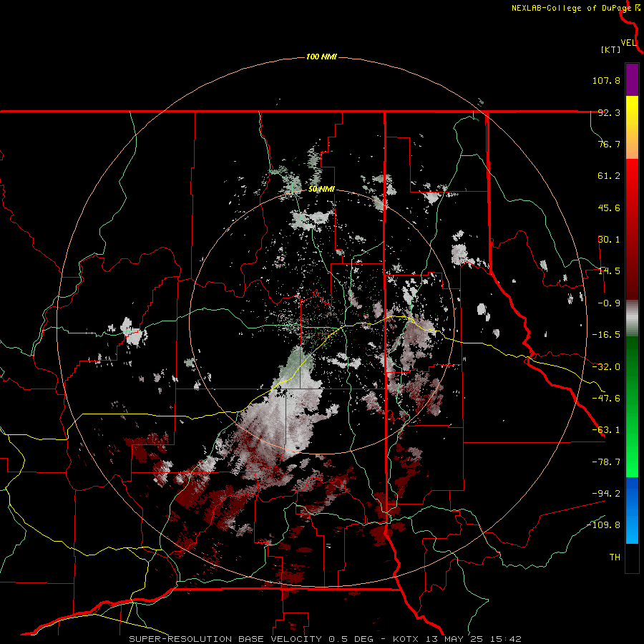Click the 92.3 velocity scale value

609,112
